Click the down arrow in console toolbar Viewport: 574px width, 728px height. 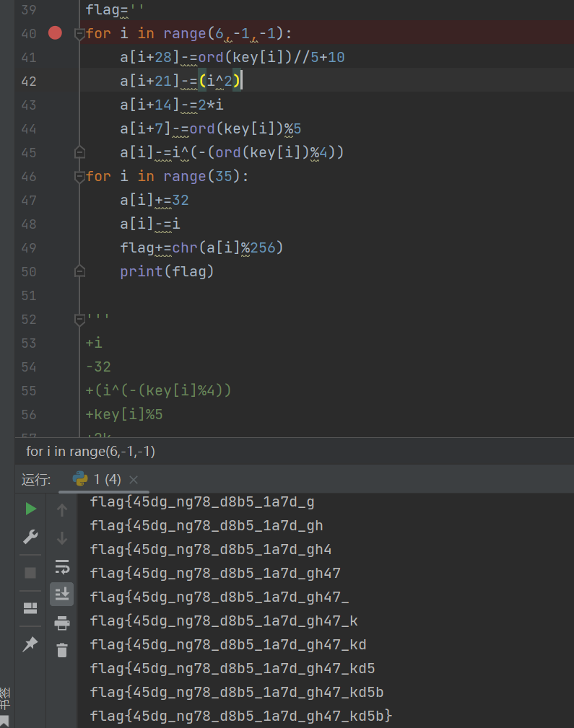tap(62, 538)
